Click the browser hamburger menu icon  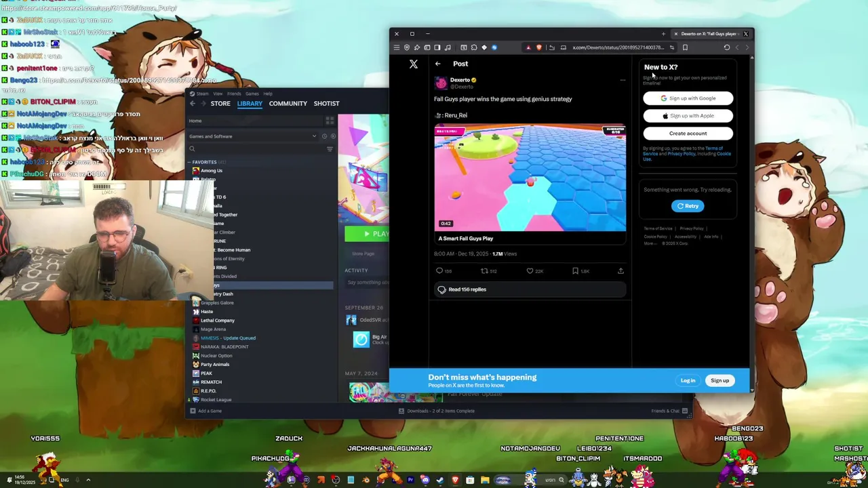397,47
